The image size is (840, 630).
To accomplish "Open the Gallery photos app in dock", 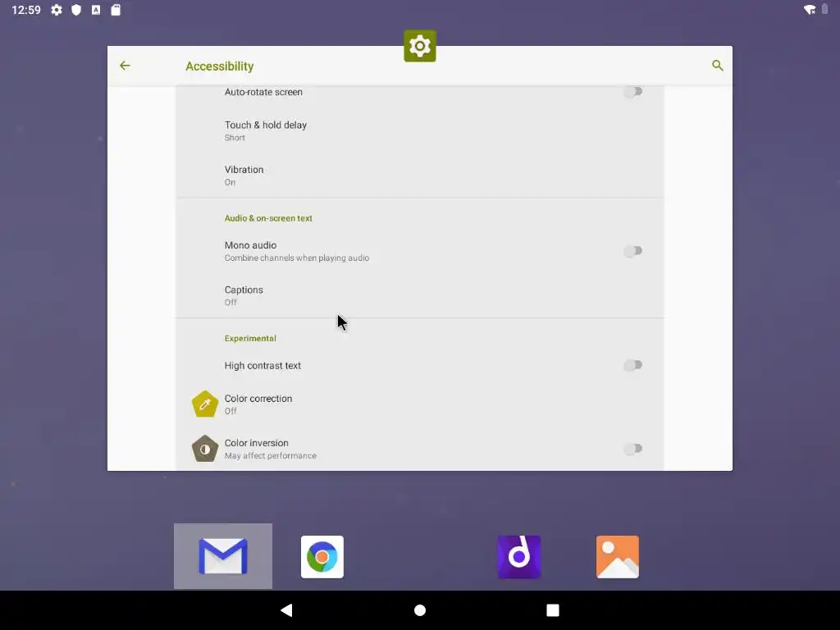I will (x=617, y=557).
